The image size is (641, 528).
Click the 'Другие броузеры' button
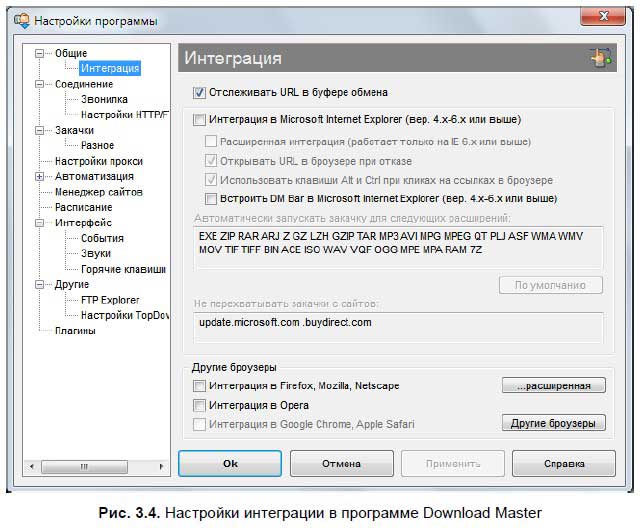[x=553, y=423]
